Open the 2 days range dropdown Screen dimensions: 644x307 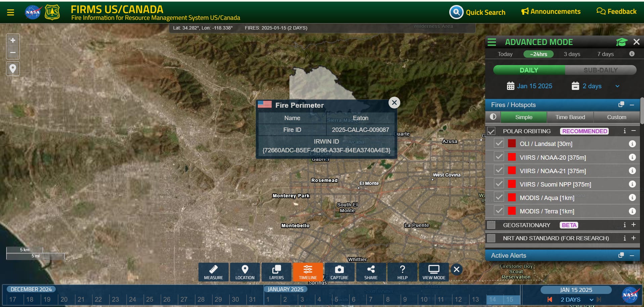[x=596, y=86]
